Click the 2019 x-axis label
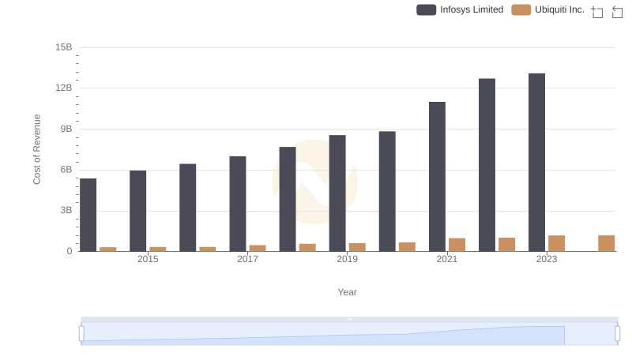Viewport: 632px width, 364px height. (347, 259)
